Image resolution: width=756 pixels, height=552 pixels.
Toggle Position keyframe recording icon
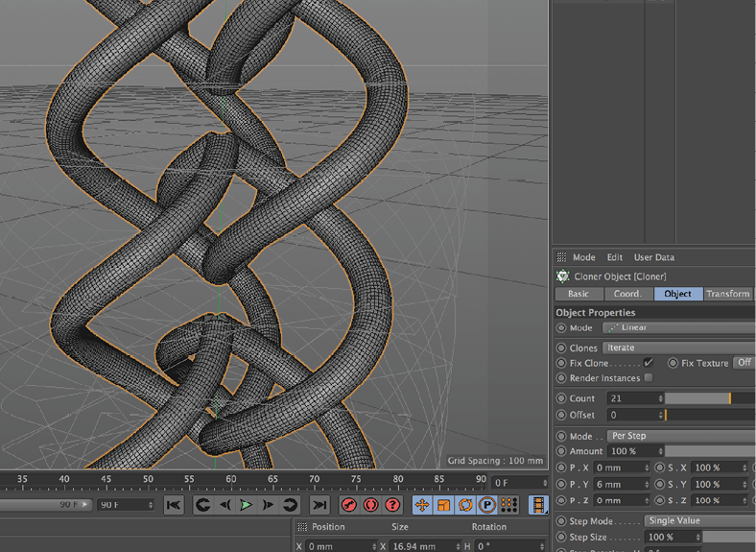(x=421, y=505)
